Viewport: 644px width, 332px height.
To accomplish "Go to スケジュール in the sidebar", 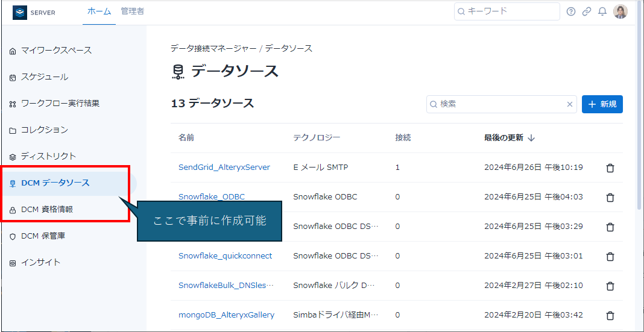I will click(x=44, y=77).
